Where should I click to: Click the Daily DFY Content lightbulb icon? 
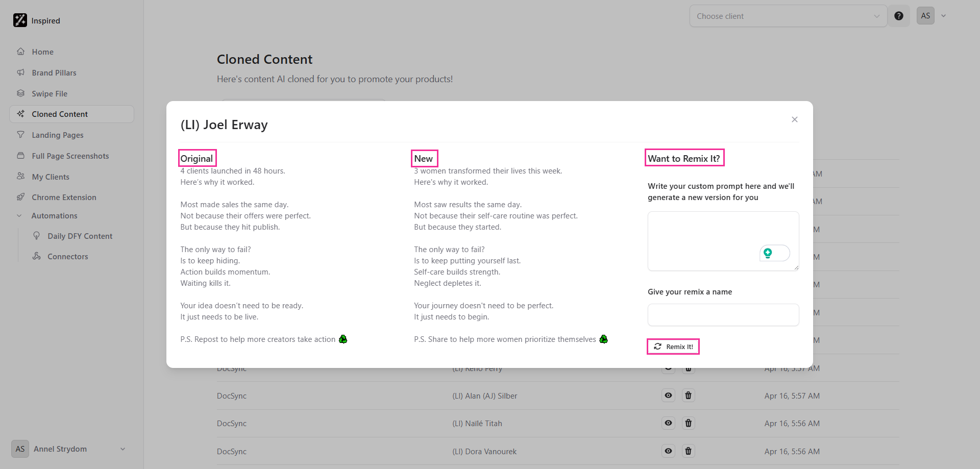(36, 236)
